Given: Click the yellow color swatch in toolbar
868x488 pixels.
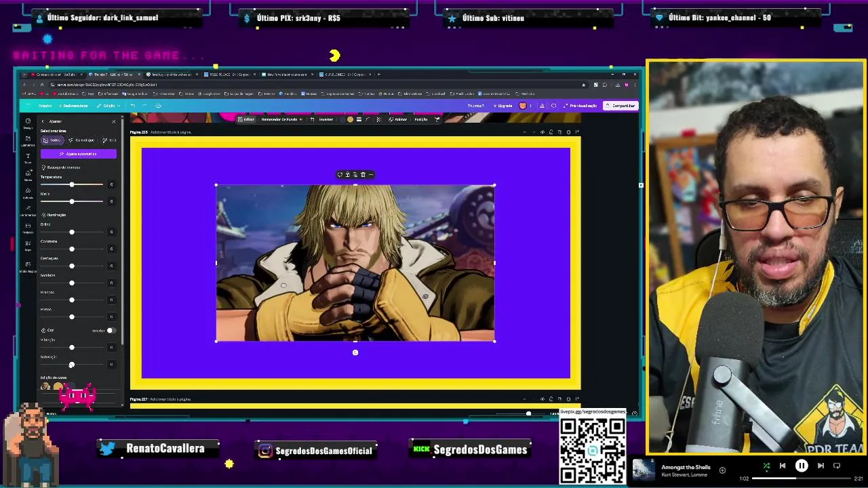Looking at the screenshot, I should coord(350,119).
